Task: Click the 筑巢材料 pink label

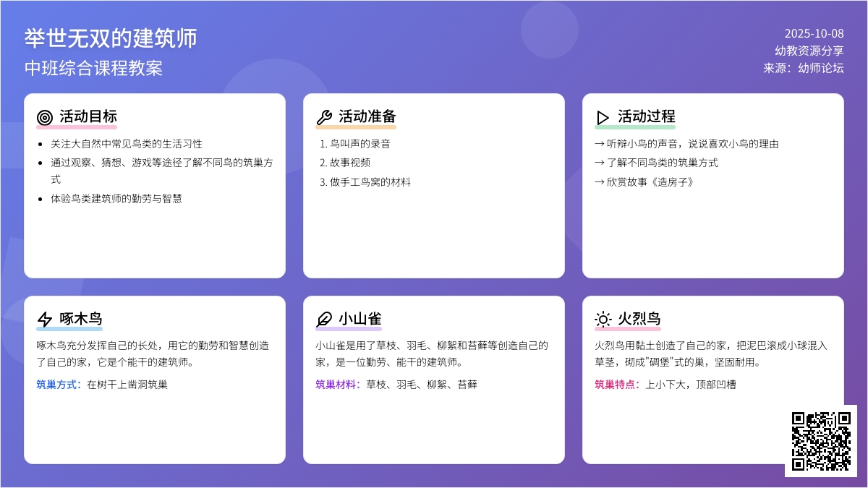Action: pos(336,385)
